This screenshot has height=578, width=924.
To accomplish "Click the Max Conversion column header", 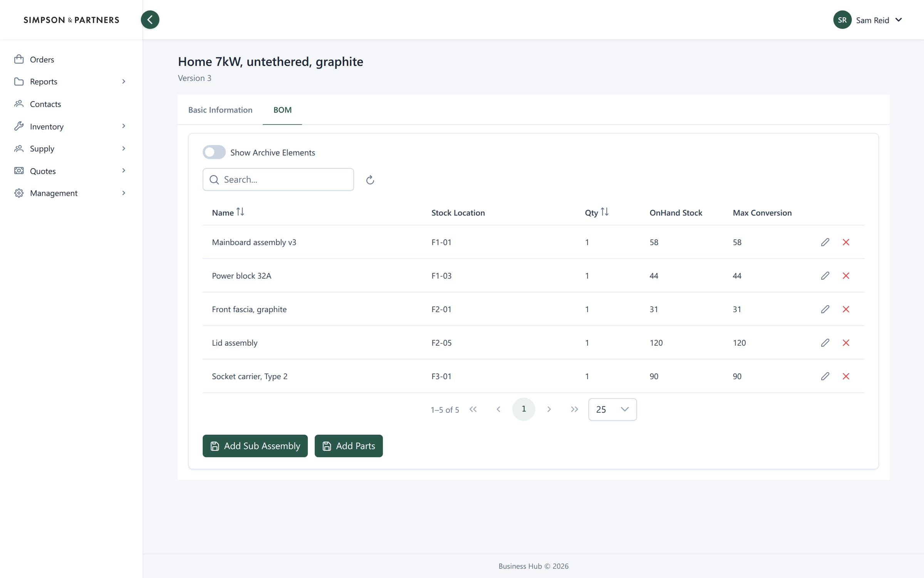I will pos(762,213).
